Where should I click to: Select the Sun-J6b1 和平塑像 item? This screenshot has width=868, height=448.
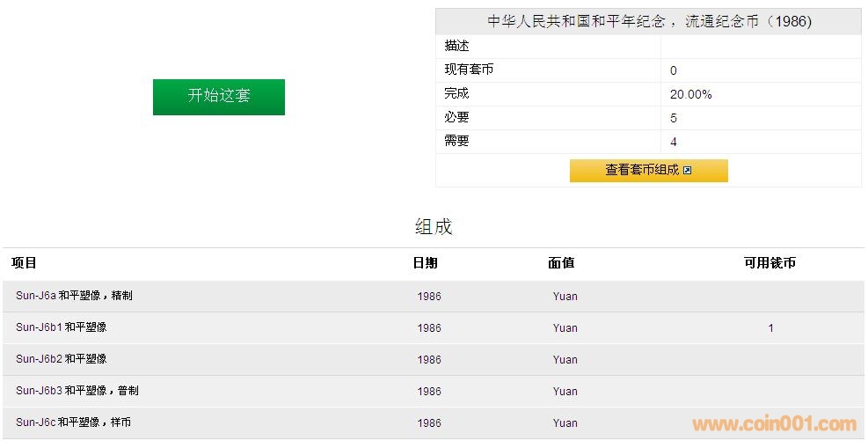(x=61, y=327)
